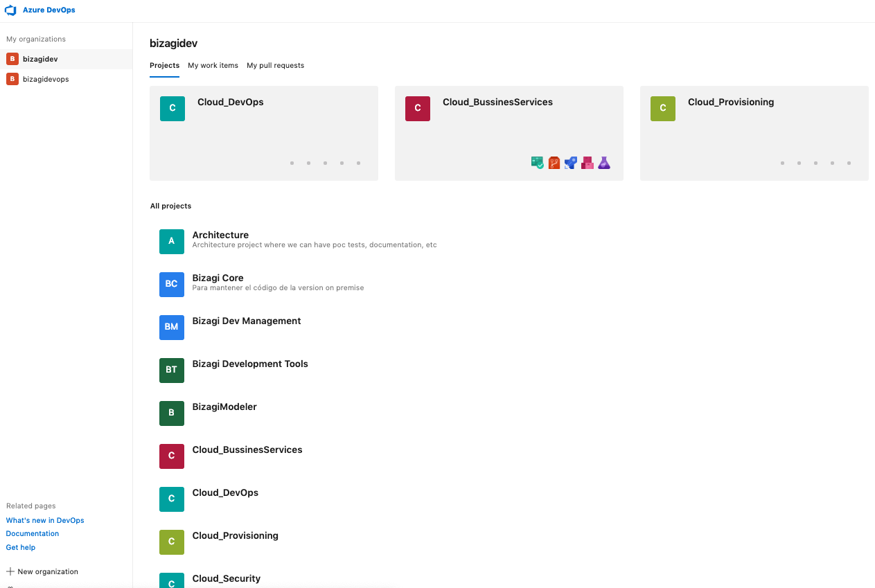Image resolution: width=875 pixels, height=588 pixels.
Task: Click red C avatar on Cloud_BussinesServices card
Action: 418,109
